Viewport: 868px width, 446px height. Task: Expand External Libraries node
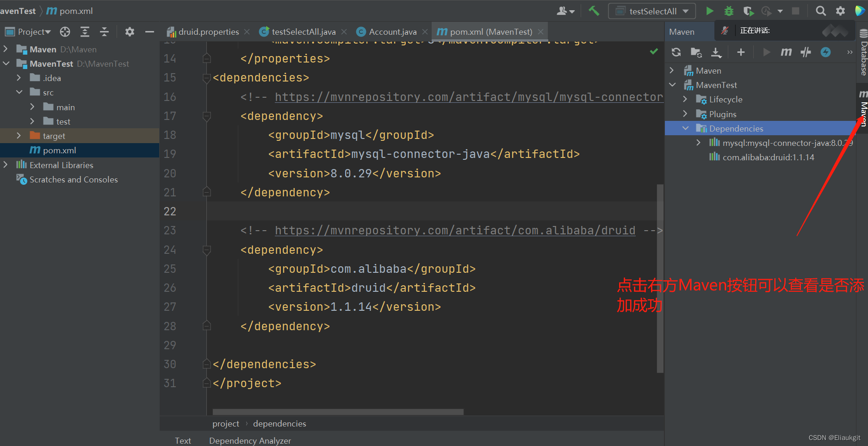[x=6, y=164]
